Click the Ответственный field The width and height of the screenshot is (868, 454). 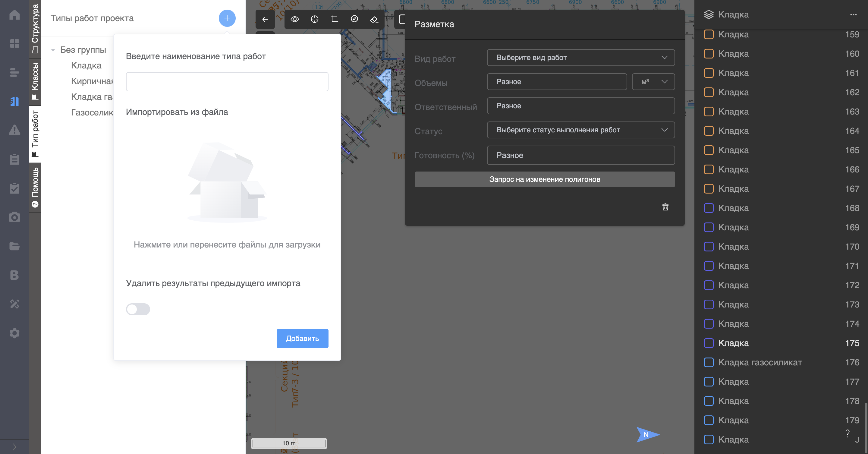point(580,106)
